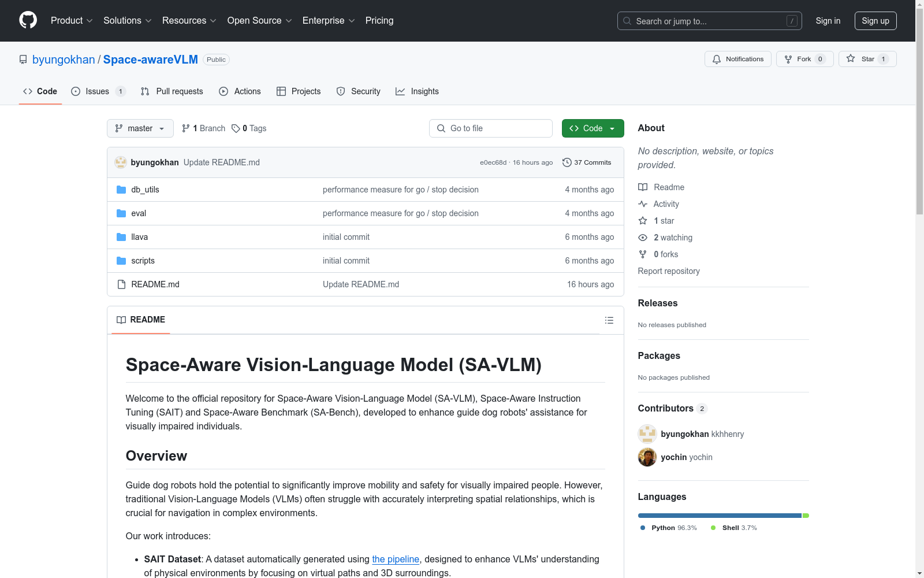Open the db_utils folder name
This screenshot has width=924, height=578.
[x=145, y=190]
